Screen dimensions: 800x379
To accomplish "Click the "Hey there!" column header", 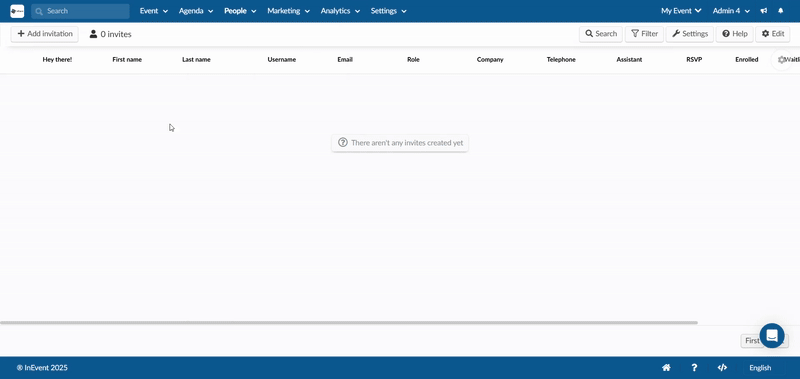I will (x=57, y=60).
